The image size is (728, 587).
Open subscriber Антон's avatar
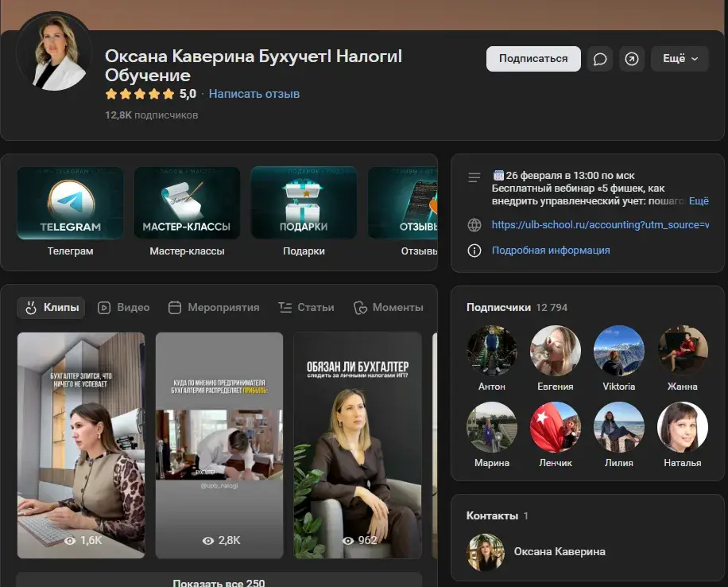coord(492,351)
